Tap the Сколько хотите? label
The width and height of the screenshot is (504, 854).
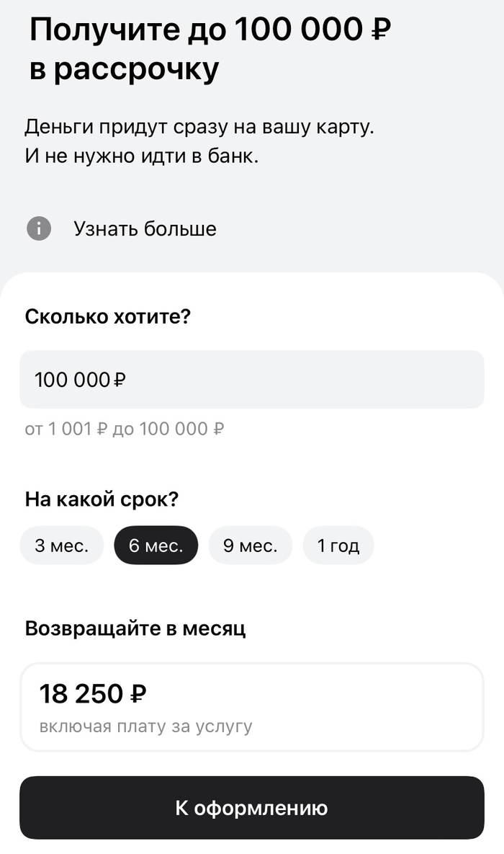[x=108, y=316]
